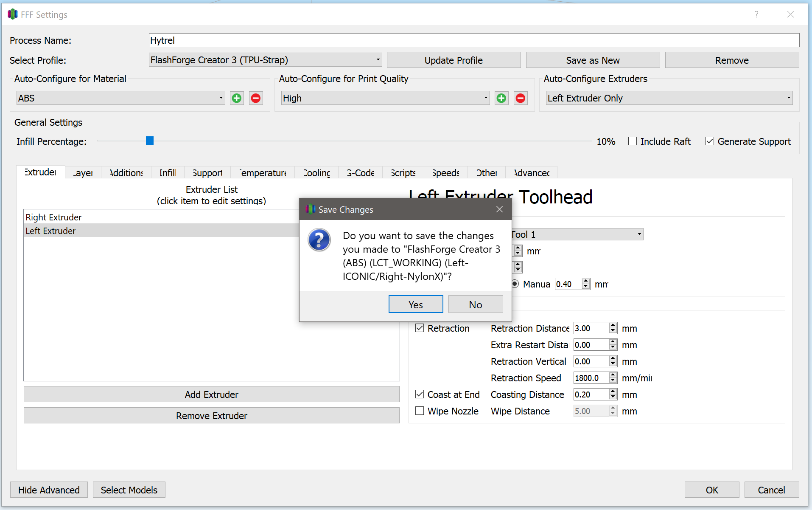Viewport: 812px width, 510px height.
Task: Remove ABS material with the red minus icon
Action: [x=256, y=98]
